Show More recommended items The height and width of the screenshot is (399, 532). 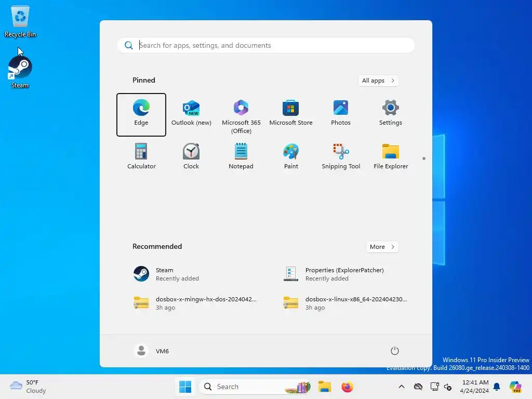point(382,247)
